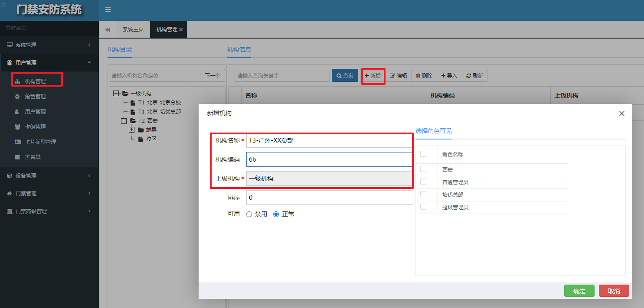
Task: Click the hamburger menu icon
Action: [108, 9]
